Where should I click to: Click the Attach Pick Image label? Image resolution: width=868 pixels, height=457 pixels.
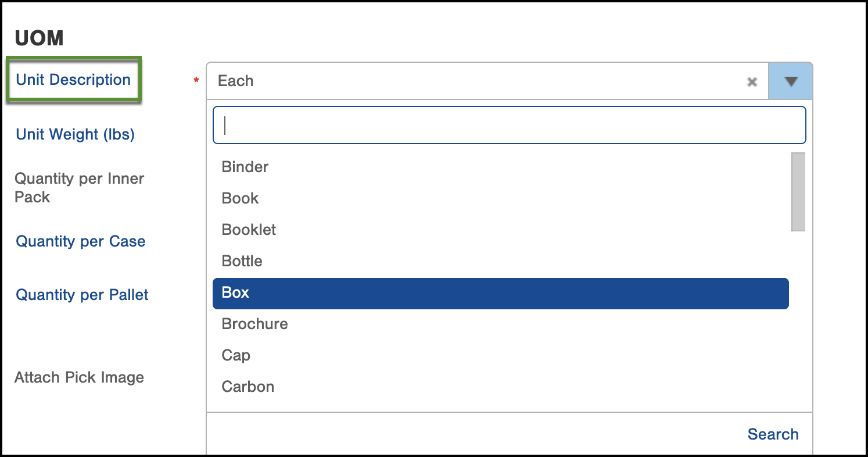point(79,377)
